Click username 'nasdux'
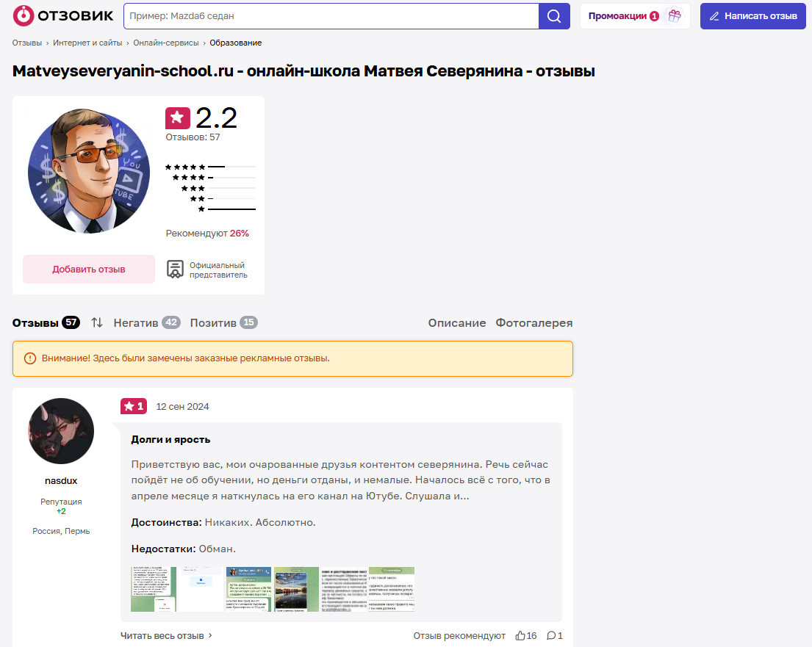 coord(61,481)
